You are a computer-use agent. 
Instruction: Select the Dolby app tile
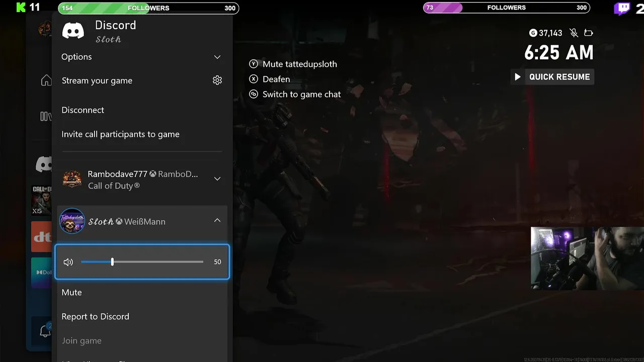tap(42, 273)
